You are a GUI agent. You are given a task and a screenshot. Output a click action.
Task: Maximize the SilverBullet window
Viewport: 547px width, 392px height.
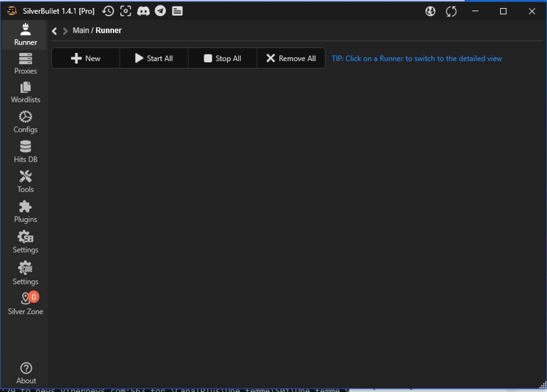coord(503,11)
